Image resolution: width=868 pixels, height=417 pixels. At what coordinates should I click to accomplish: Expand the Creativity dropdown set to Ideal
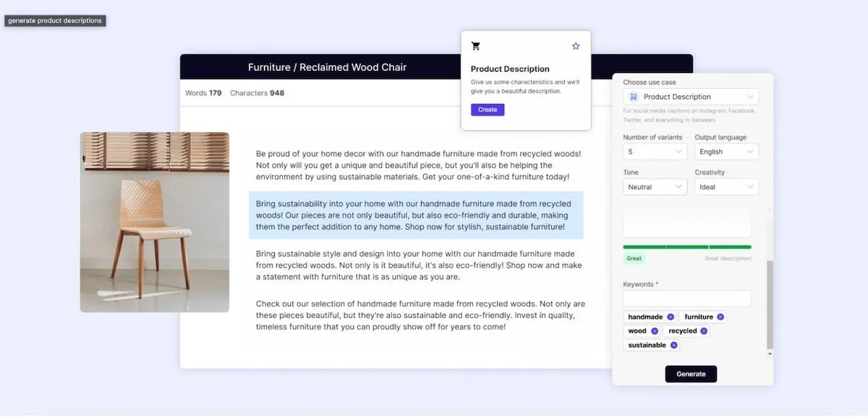click(x=726, y=187)
